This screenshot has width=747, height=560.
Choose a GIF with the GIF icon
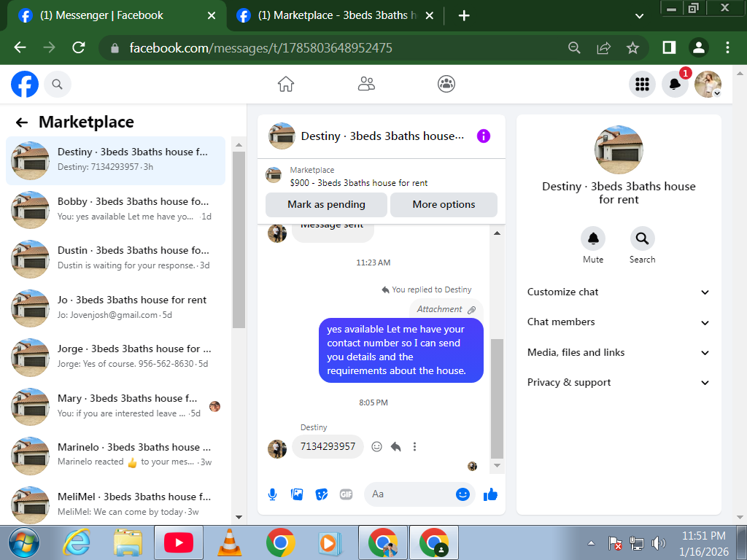[x=347, y=494]
